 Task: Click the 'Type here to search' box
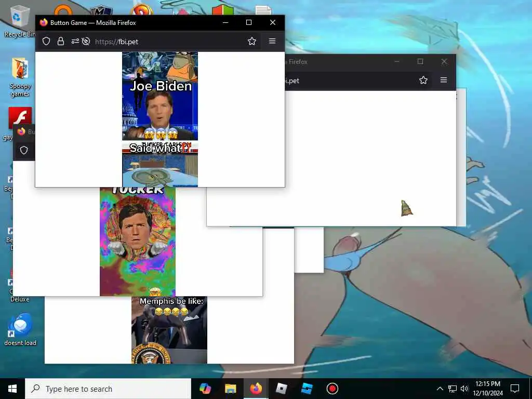tap(108, 389)
